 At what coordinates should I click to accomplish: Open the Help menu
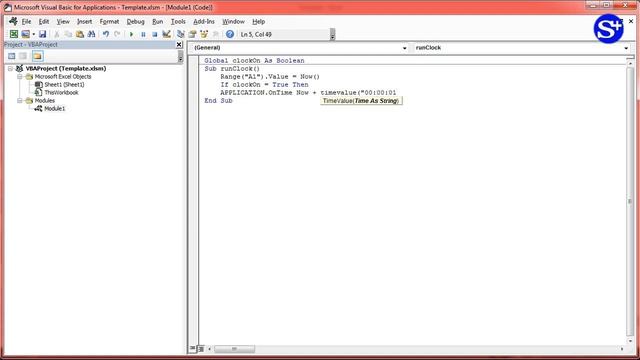258,21
